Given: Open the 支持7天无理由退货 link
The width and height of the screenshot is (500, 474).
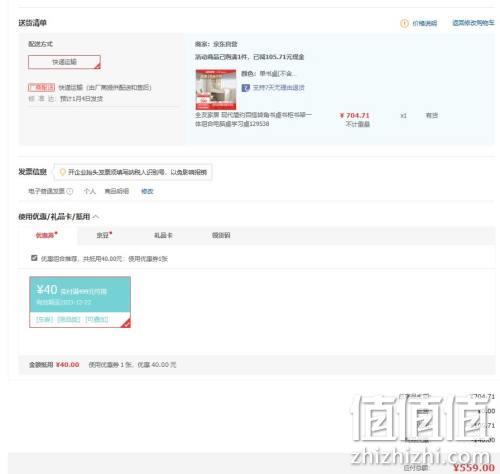Looking at the screenshot, I should (x=278, y=88).
